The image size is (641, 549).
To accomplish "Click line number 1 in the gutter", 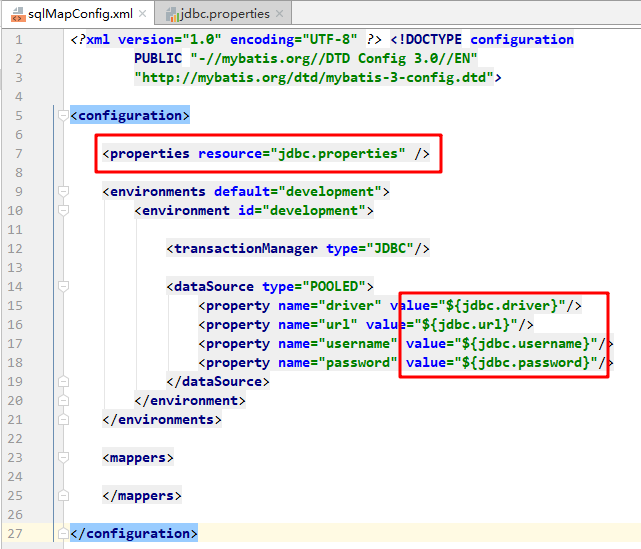I will [19, 40].
